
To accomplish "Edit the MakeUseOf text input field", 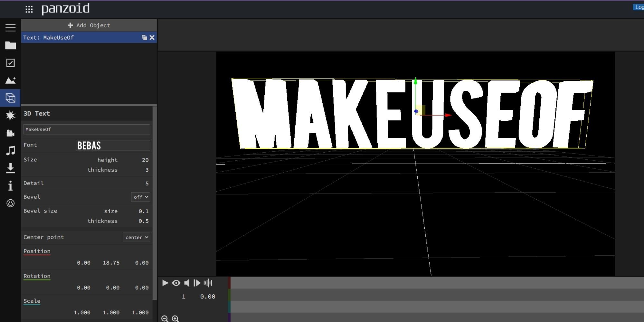I will tap(87, 129).
